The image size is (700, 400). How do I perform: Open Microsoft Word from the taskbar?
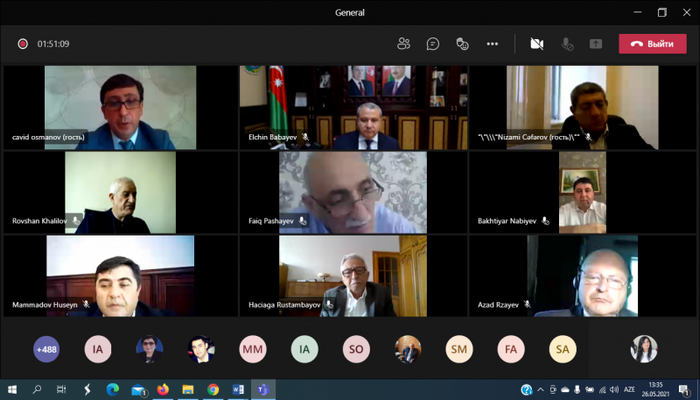238,389
